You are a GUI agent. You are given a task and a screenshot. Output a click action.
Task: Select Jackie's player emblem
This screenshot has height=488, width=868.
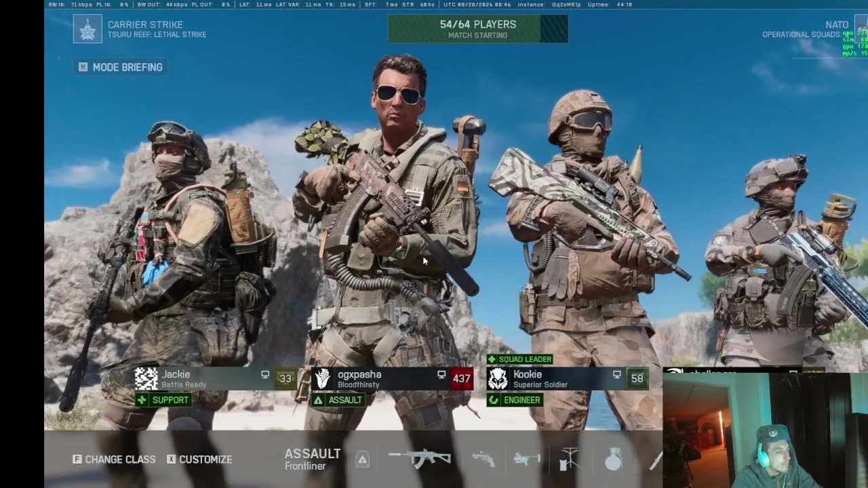click(146, 379)
